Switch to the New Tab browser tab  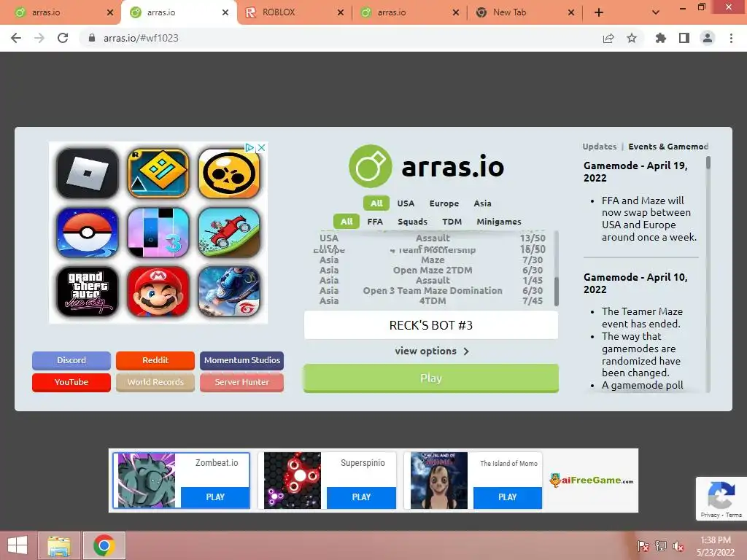(524, 12)
